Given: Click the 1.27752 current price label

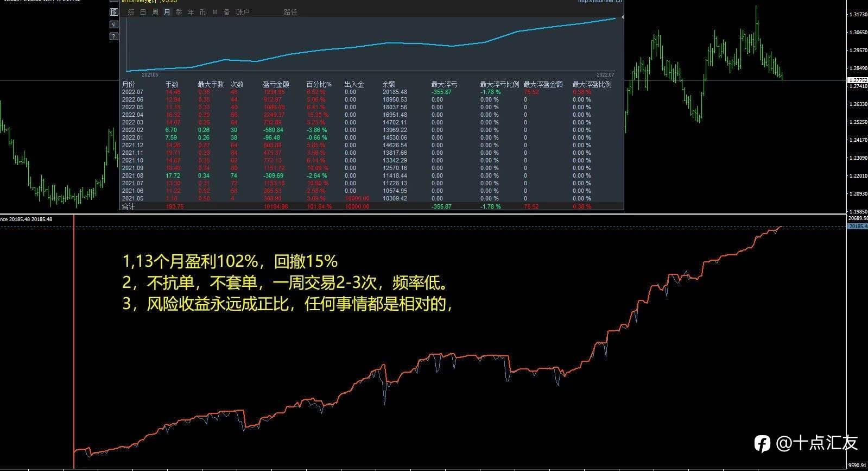Looking at the screenshot, I should pyautogui.click(x=858, y=80).
